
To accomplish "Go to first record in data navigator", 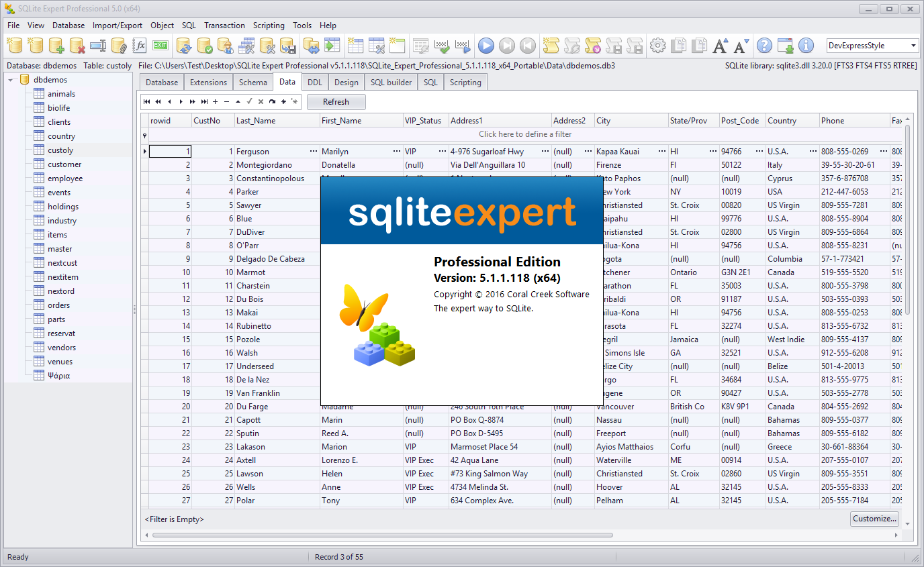I will tap(147, 102).
